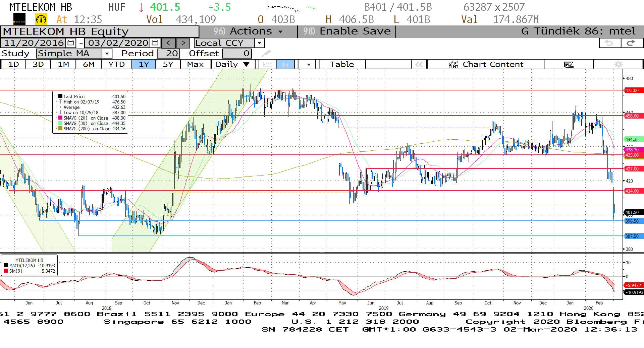Expand the Simple MA study dropdown
644x348 pixels.
(x=107, y=54)
